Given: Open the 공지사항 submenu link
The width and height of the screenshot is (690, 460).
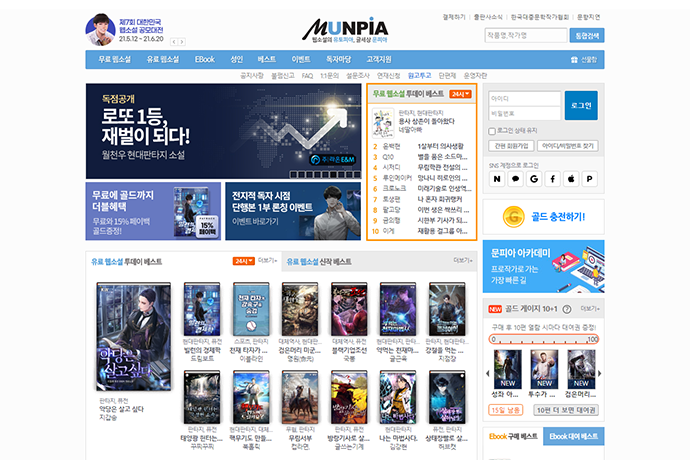Looking at the screenshot, I should pos(252,76).
